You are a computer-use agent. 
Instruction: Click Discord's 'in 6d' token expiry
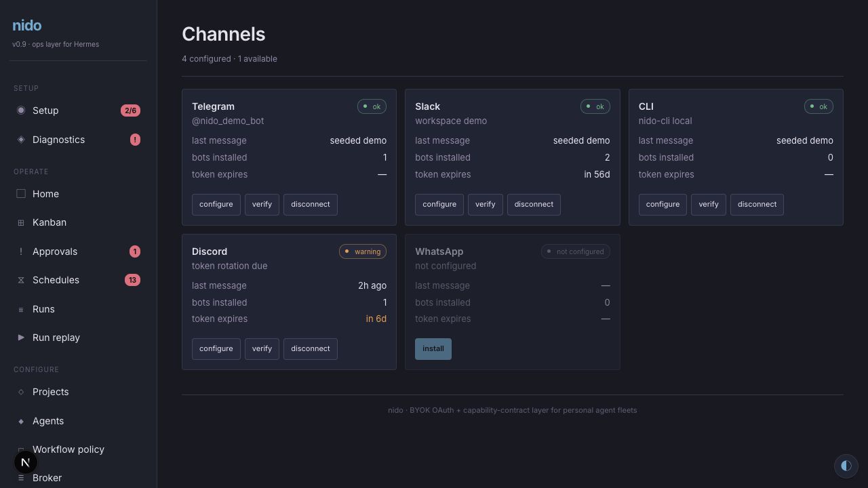pyautogui.click(x=376, y=319)
